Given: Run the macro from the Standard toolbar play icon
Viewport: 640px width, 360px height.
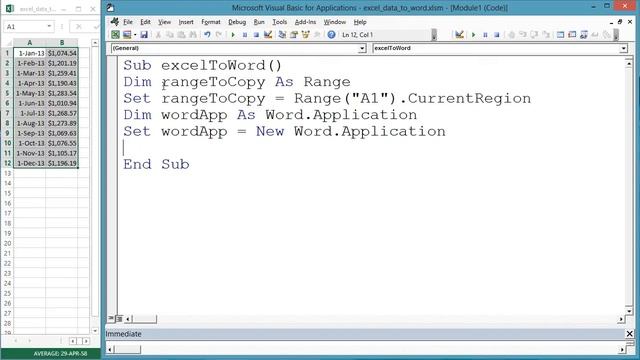Looking at the screenshot, I should pyautogui.click(x=233, y=35).
